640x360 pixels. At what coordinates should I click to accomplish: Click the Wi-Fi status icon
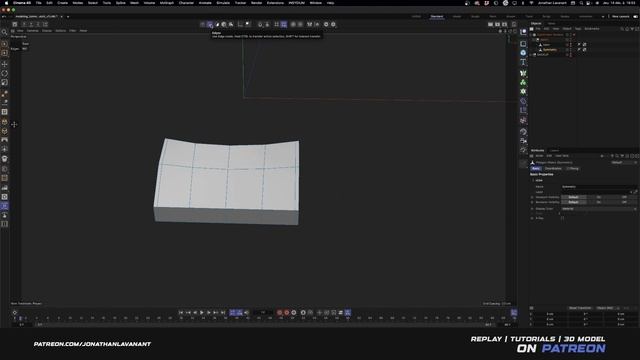point(531,3)
